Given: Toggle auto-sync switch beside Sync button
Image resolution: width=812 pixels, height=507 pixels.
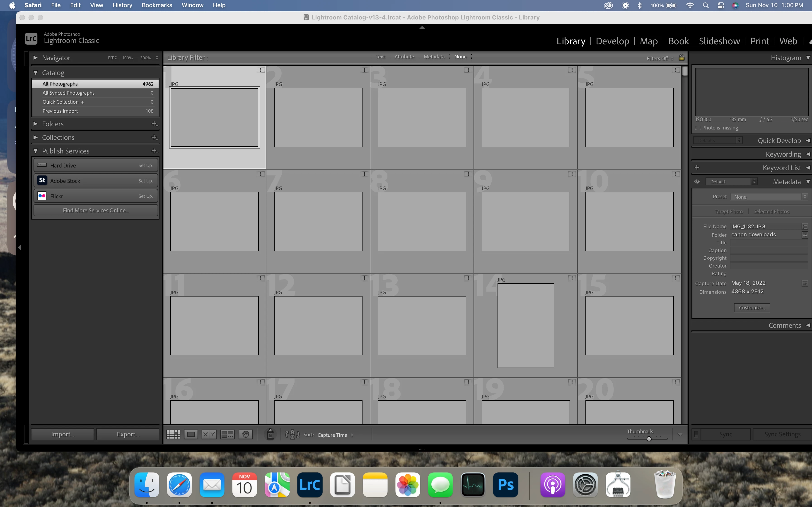Looking at the screenshot, I should pyautogui.click(x=696, y=434).
